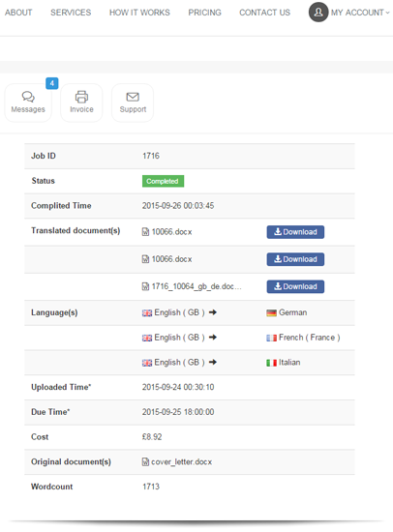The width and height of the screenshot is (393, 532).
Task: Open the Support envelope icon
Action: (x=133, y=97)
